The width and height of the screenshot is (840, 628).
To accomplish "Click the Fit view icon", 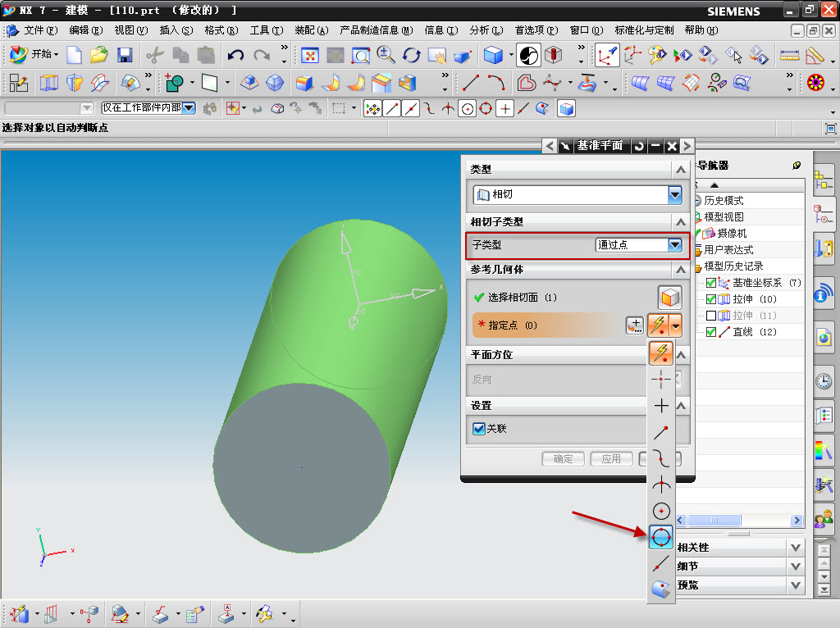I will [x=309, y=55].
